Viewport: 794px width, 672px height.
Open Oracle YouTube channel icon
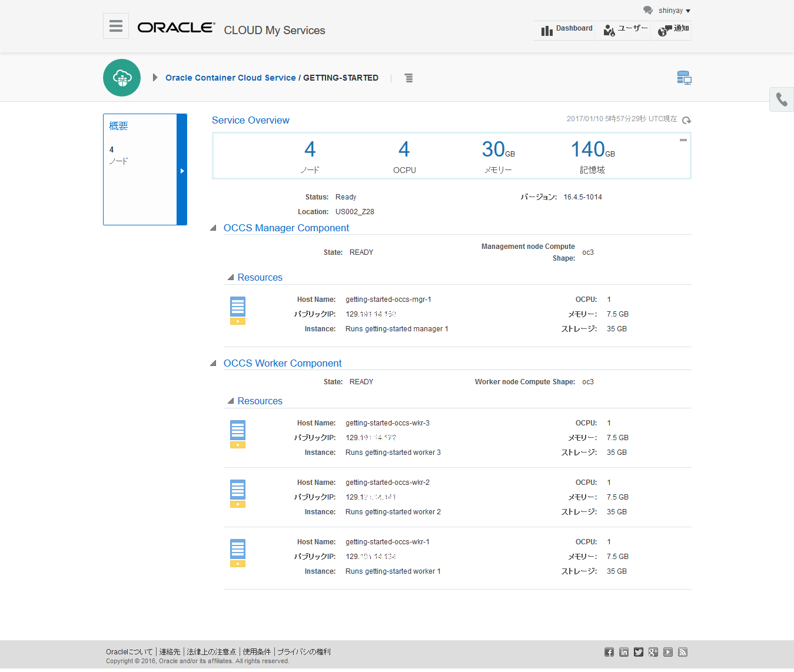(668, 652)
